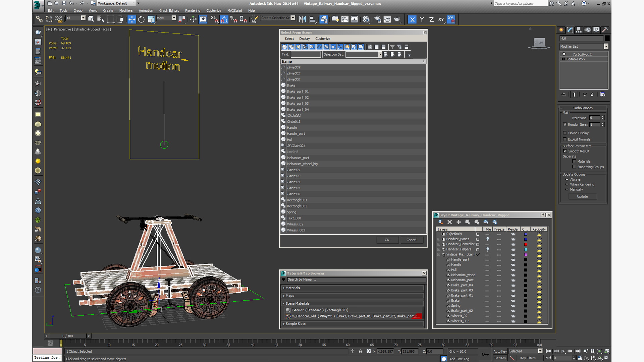Click the Key Filters button

tap(530, 358)
